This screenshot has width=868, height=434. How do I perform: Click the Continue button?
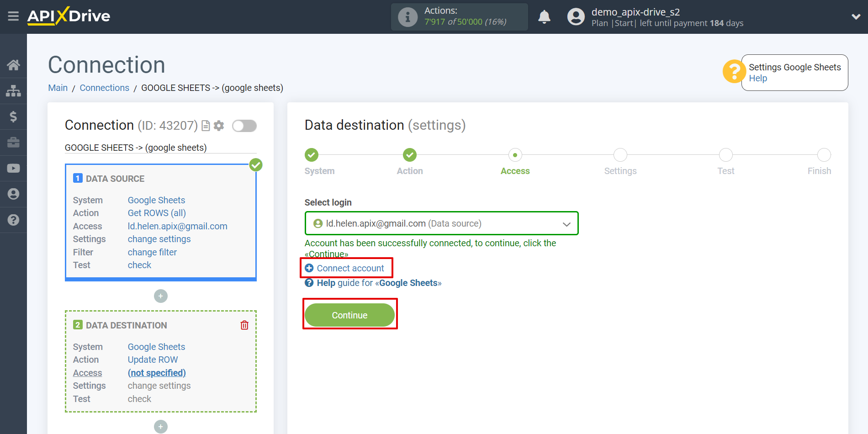(x=349, y=315)
